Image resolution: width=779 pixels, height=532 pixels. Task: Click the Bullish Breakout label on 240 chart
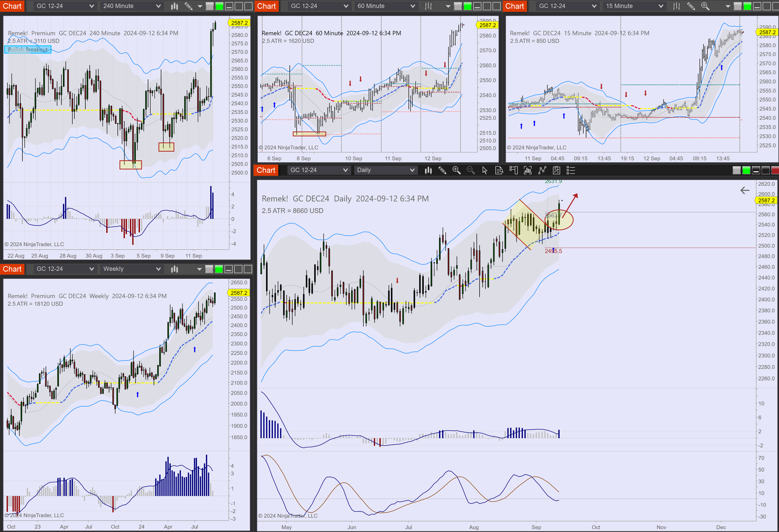(28, 50)
